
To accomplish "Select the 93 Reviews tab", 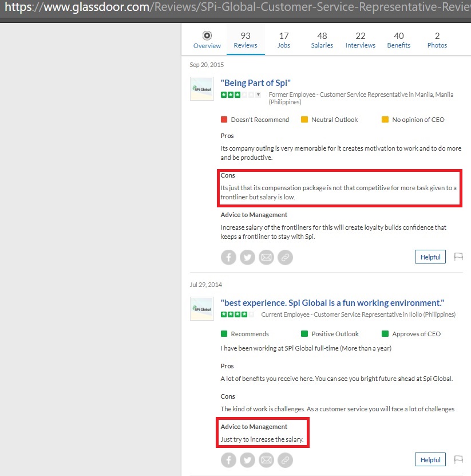I will pos(246,40).
